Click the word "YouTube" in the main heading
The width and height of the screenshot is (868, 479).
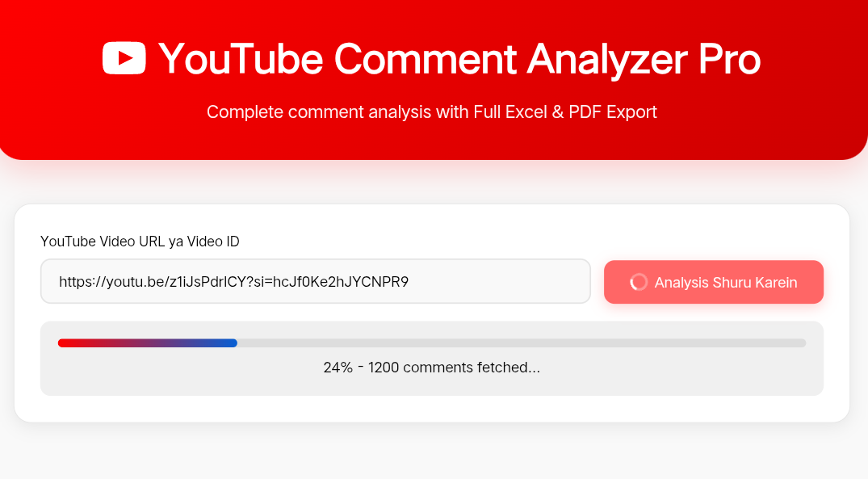click(x=241, y=59)
